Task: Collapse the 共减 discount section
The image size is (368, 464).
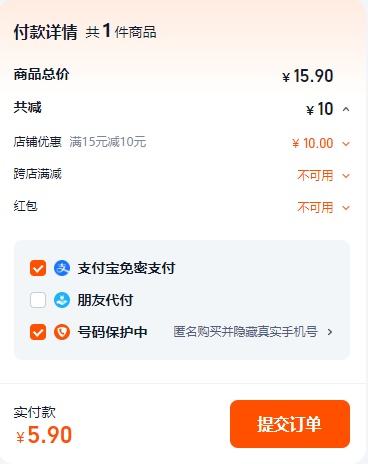Action: pos(346,109)
